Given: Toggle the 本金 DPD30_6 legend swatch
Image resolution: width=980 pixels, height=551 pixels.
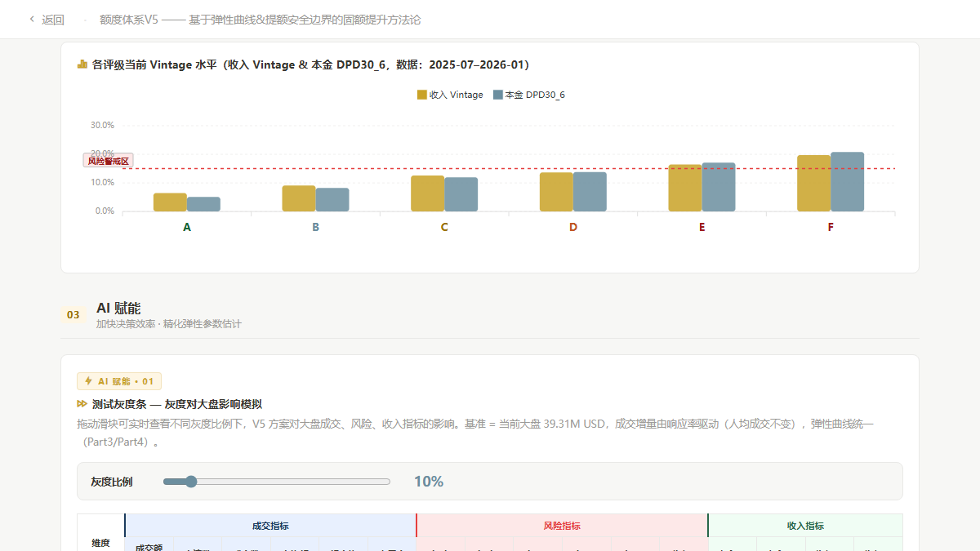Looking at the screenshot, I should click(497, 95).
